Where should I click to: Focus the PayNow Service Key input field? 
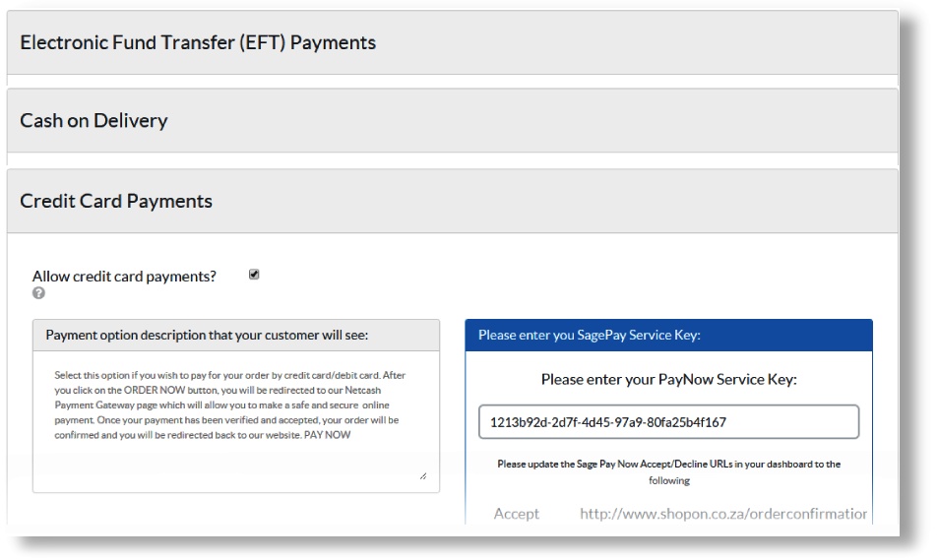pyautogui.click(x=668, y=422)
